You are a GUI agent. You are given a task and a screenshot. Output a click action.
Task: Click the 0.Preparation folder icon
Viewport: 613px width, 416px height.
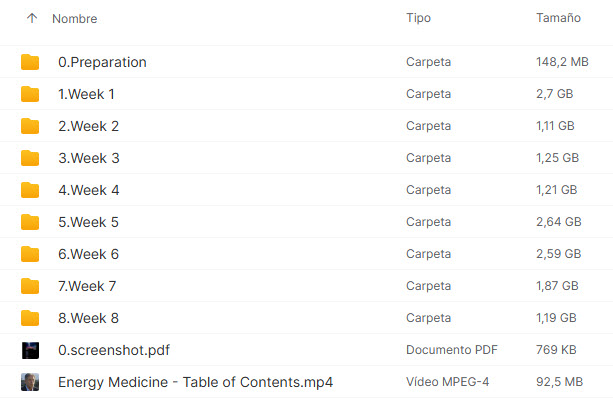pyautogui.click(x=30, y=62)
